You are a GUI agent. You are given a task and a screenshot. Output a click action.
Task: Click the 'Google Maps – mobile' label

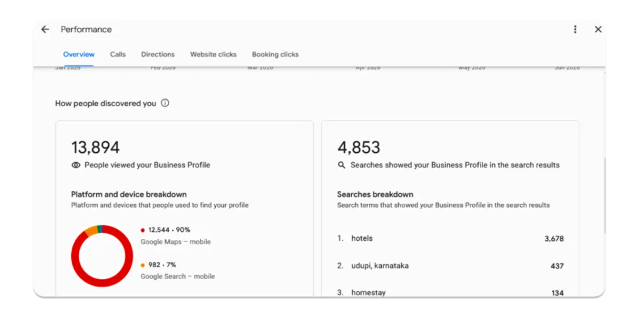176,242
